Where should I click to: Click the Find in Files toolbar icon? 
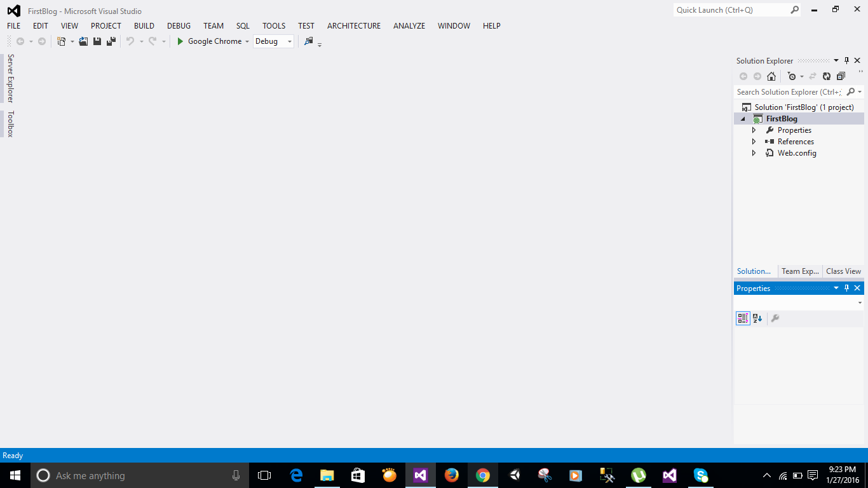tap(309, 41)
